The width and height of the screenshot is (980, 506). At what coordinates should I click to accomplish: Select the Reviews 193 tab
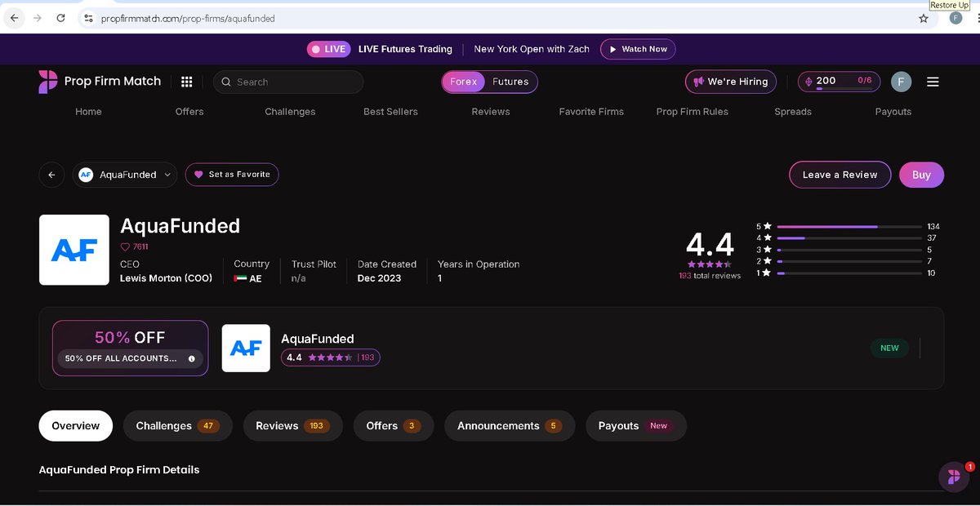[292, 426]
